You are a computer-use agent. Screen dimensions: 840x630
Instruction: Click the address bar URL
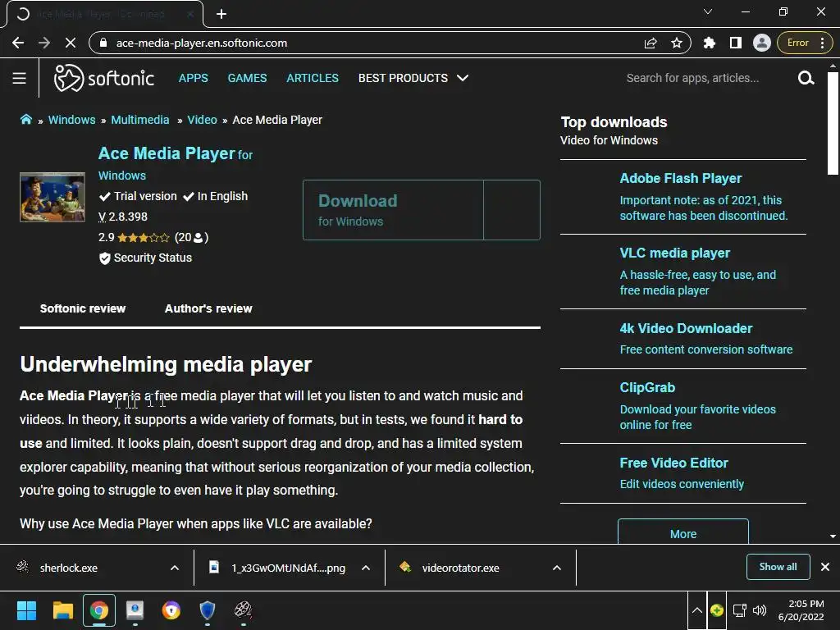pyautogui.click(x=202, y=43)
